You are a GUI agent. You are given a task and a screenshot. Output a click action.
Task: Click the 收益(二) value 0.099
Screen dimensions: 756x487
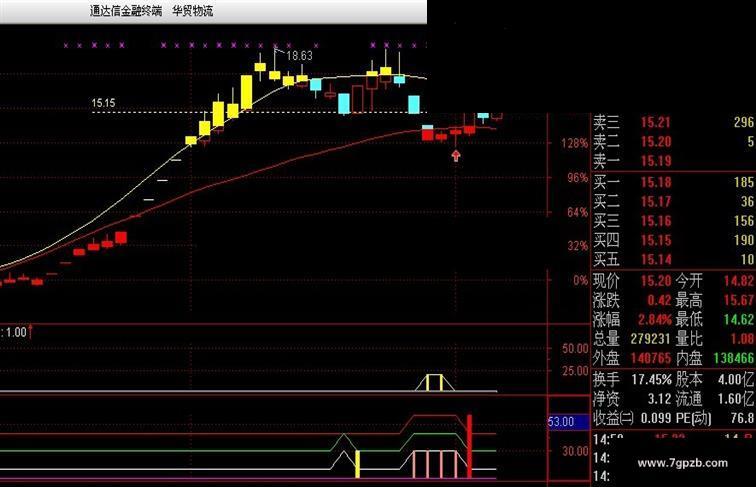656,418
